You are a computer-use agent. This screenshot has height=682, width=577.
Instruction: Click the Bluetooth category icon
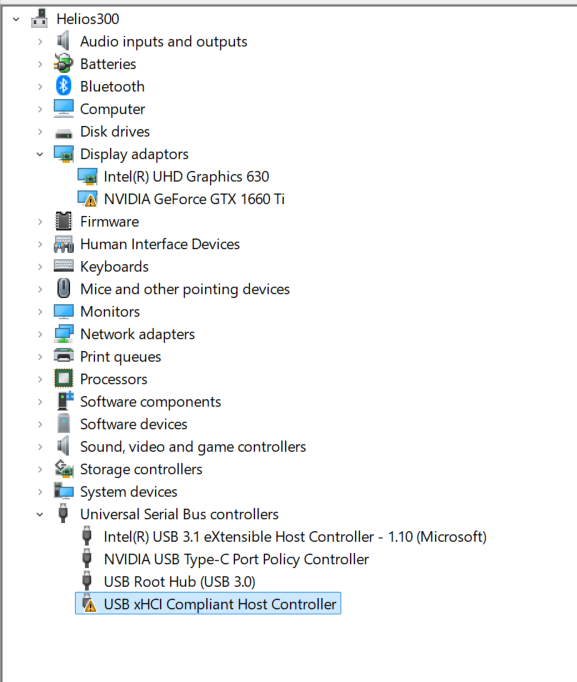coord(63,86)
